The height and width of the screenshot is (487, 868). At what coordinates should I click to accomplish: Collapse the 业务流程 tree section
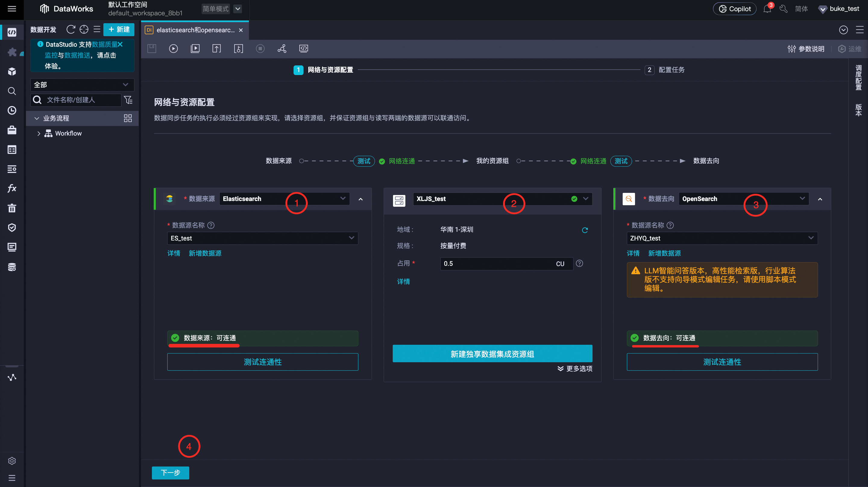[x=37, y=118]
